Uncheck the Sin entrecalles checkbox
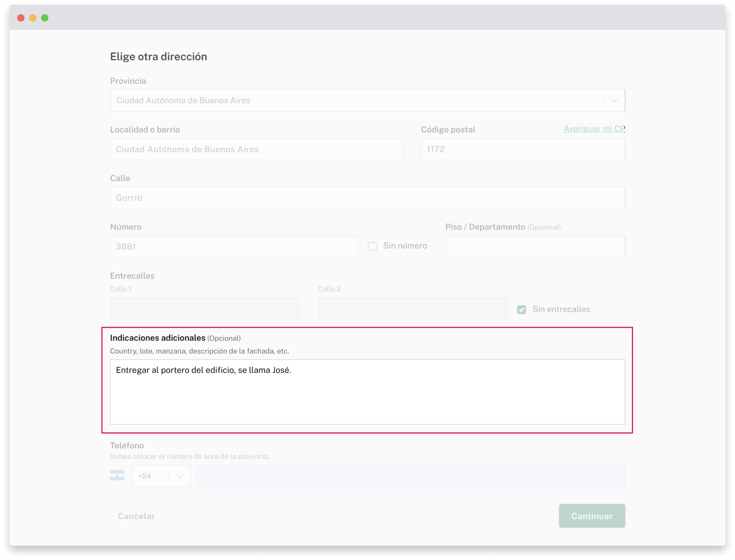The image size is (735, 560). [x=521, y=310]
